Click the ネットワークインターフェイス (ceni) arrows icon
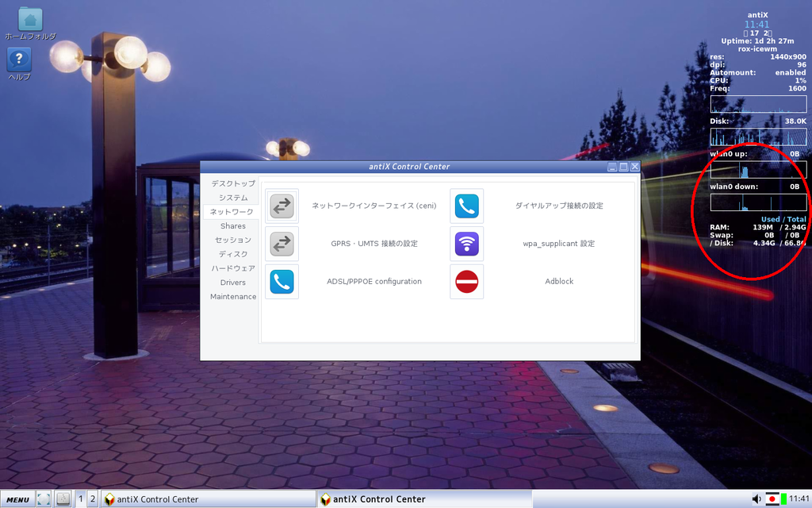This screenshot has height=508, width=812. tap(282, 206)
